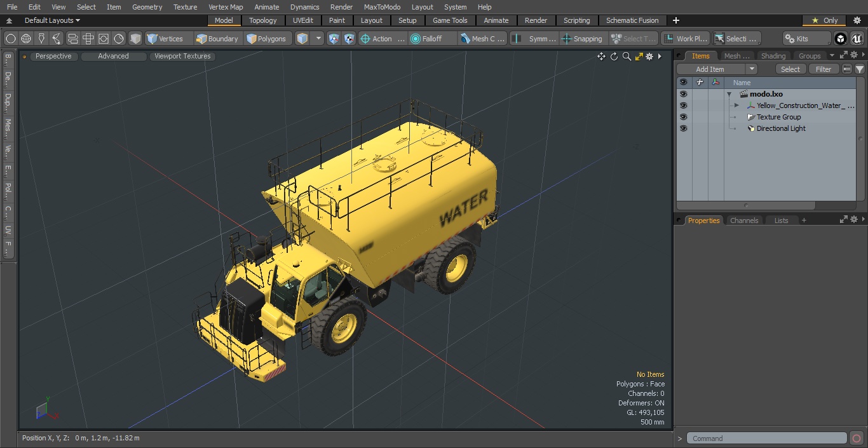Toggle visibility eye for Directional Light

tap(683, 128)
